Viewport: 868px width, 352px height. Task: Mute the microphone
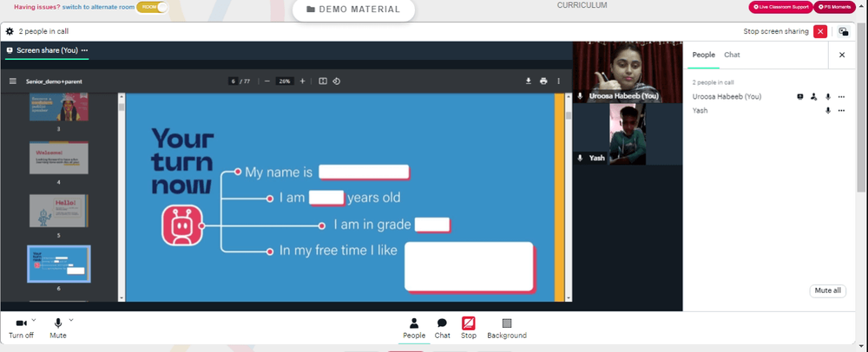pos(57,329)
